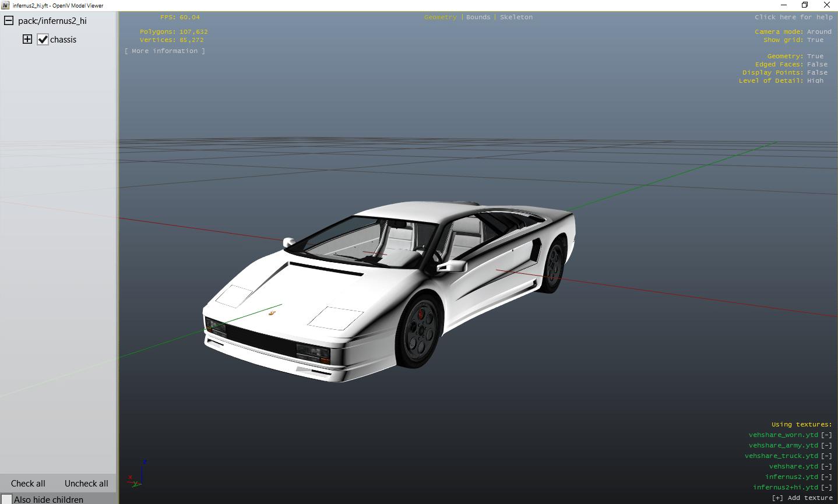
Task: Uncheck the chassis visibility checkbox
Action: point(43,40)
